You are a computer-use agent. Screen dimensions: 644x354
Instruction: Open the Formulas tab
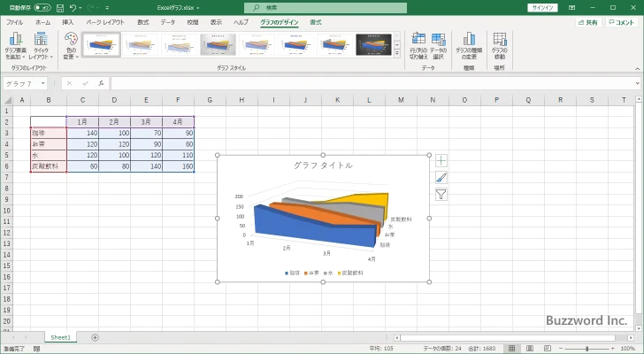143,22
